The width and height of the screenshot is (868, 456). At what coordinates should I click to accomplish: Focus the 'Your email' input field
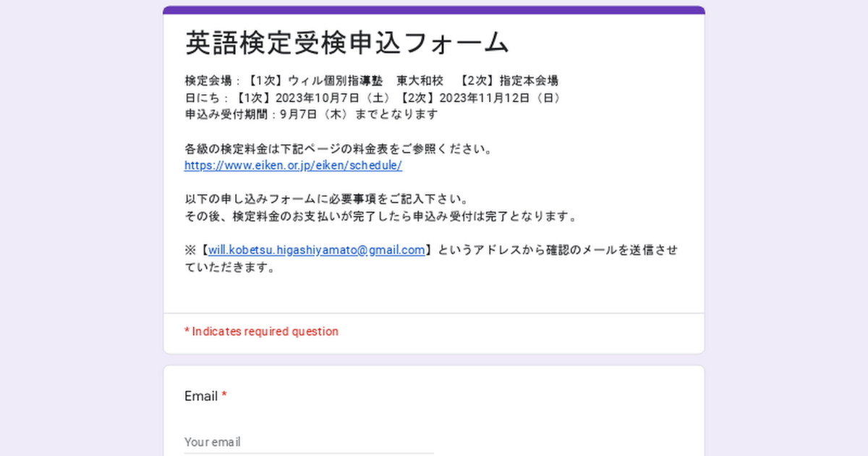click(309, 442)
